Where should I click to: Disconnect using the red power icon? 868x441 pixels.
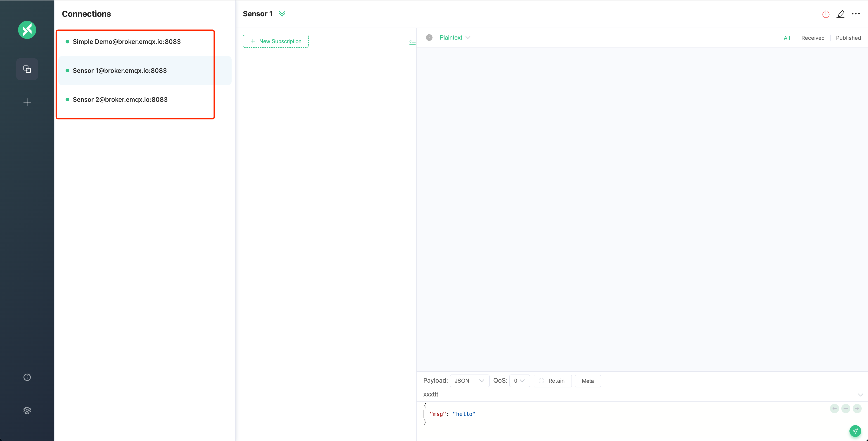pyautogui.click(x=825, y=14)
